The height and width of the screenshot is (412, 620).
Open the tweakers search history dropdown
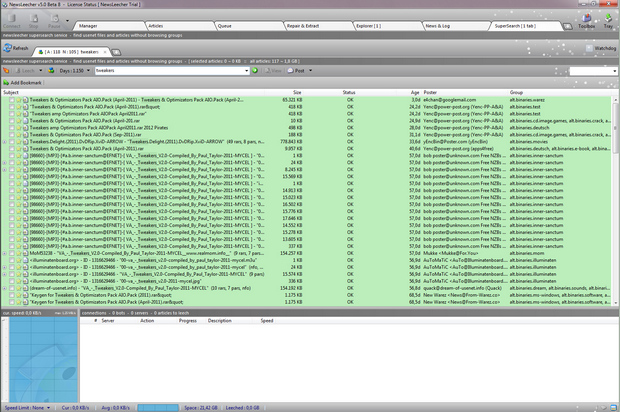coord(246,71)
